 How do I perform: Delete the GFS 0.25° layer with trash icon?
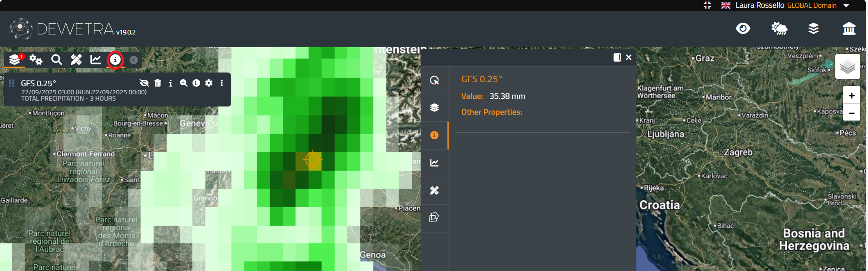click(158, 83)
